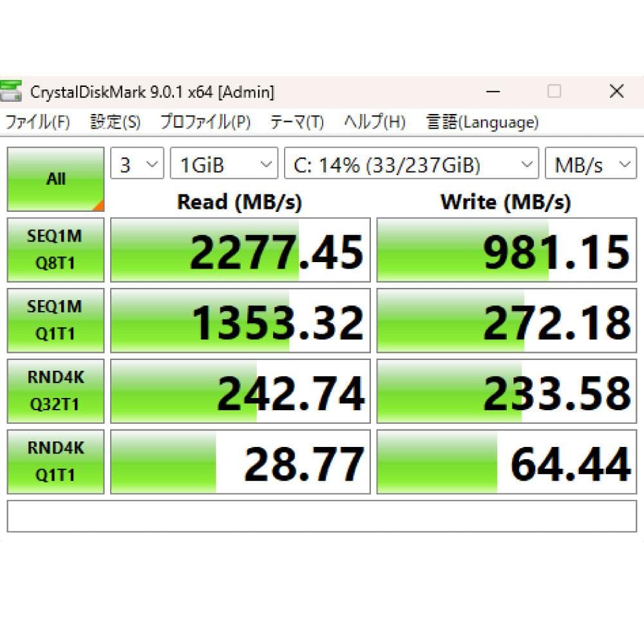Run the RND4K Q32T1 benchmark test
This screenshot has width=644, height=644.
[x=55, y=391]
